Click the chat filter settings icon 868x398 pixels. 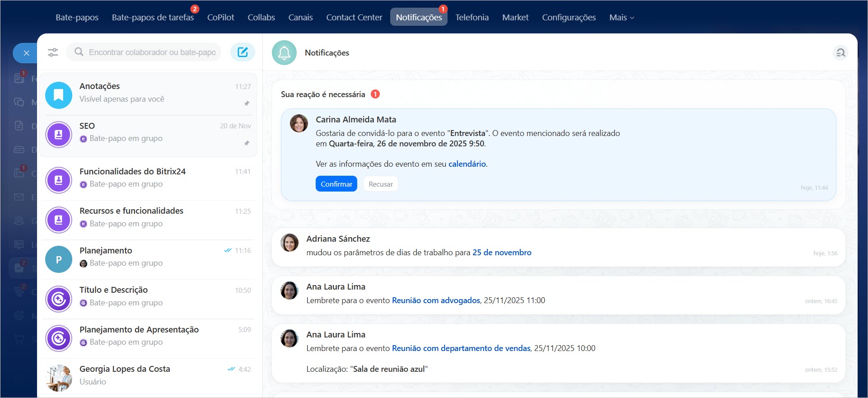coord(53,52)
